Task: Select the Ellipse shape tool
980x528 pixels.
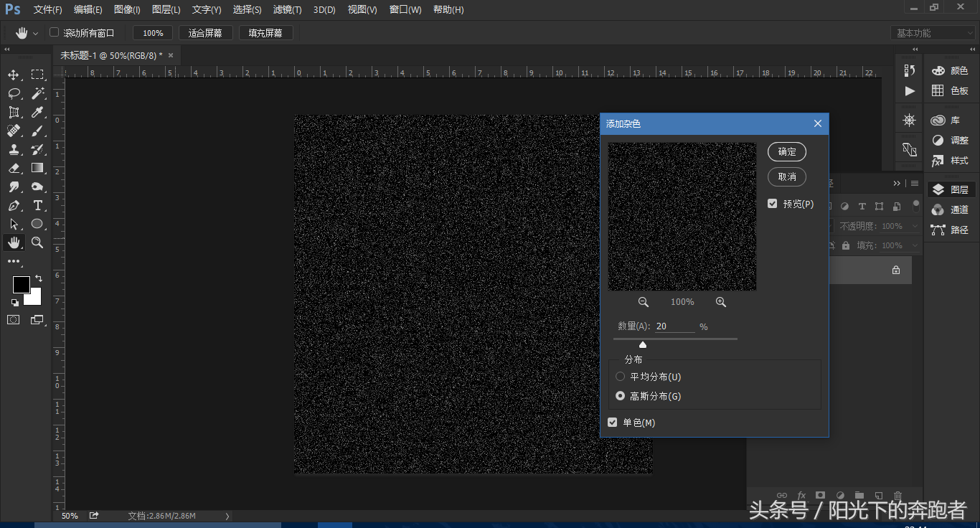Action: coord(37,225)
